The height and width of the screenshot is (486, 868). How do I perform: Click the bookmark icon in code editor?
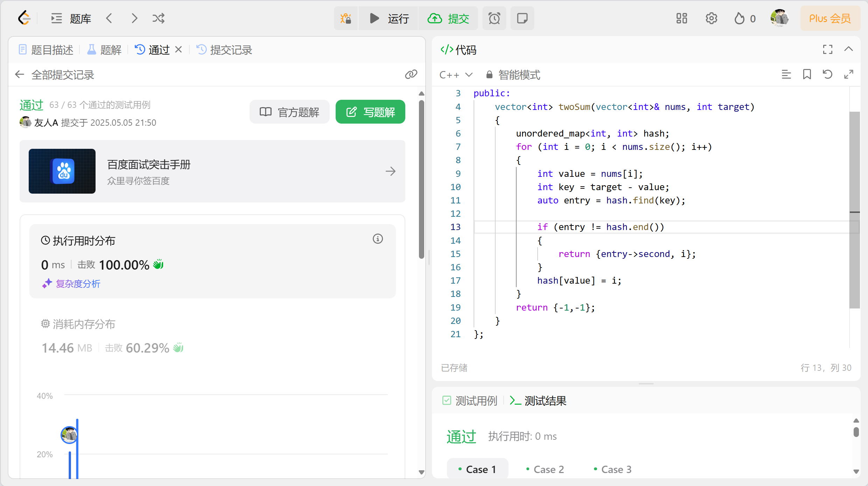point(807,74)
